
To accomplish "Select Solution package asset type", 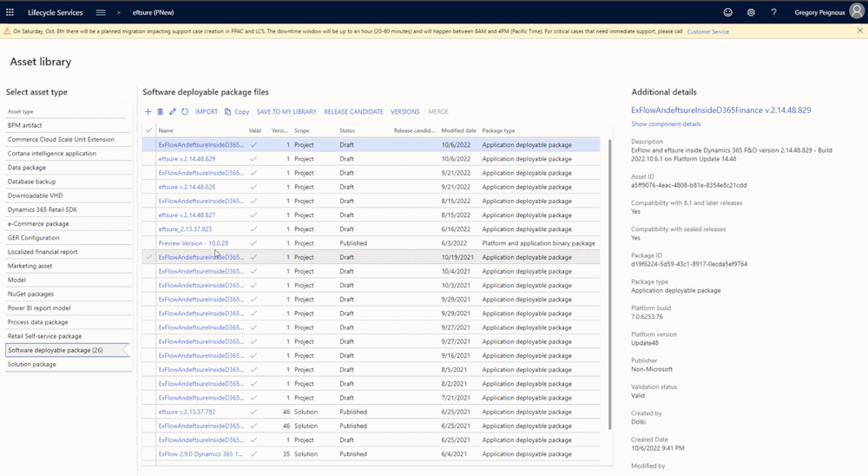I will (x=69, y=365).
